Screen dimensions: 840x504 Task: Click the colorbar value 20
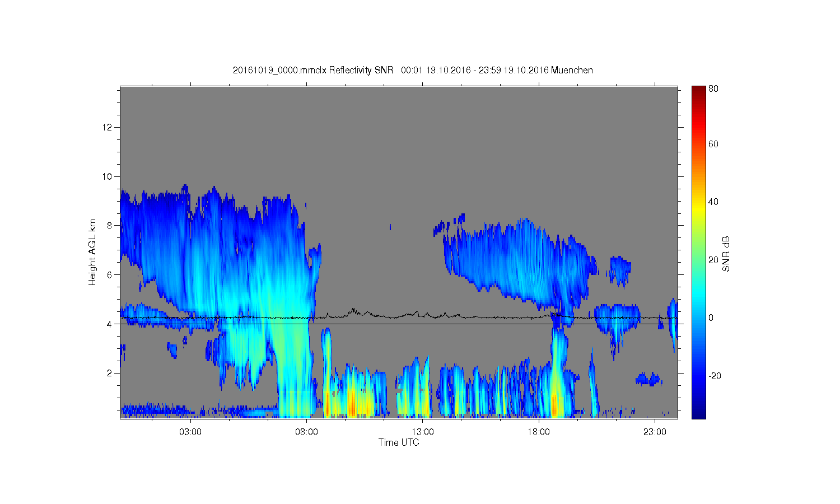point(713,260)
